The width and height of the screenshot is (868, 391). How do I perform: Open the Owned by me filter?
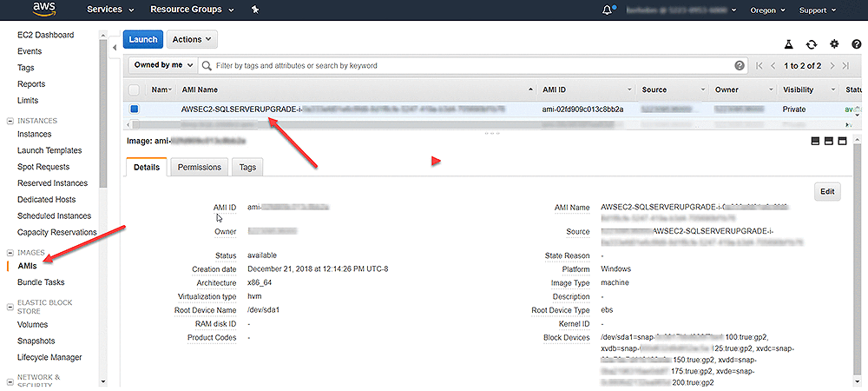[x=163, y=65]
